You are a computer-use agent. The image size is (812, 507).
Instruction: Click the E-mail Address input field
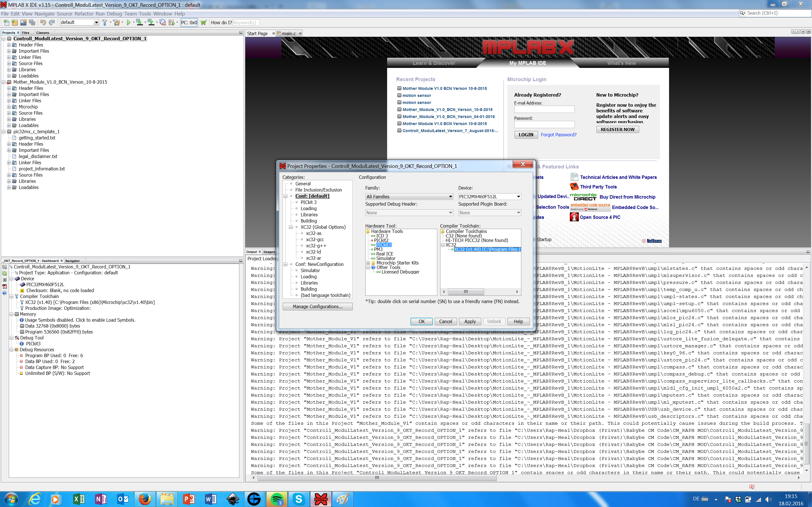[x=544, y=109]
